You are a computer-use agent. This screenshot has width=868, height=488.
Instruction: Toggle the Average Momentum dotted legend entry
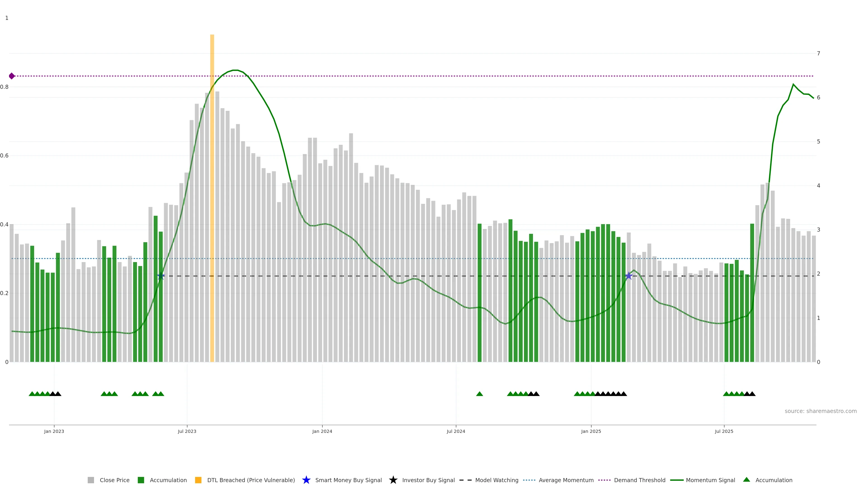[529, 480]
